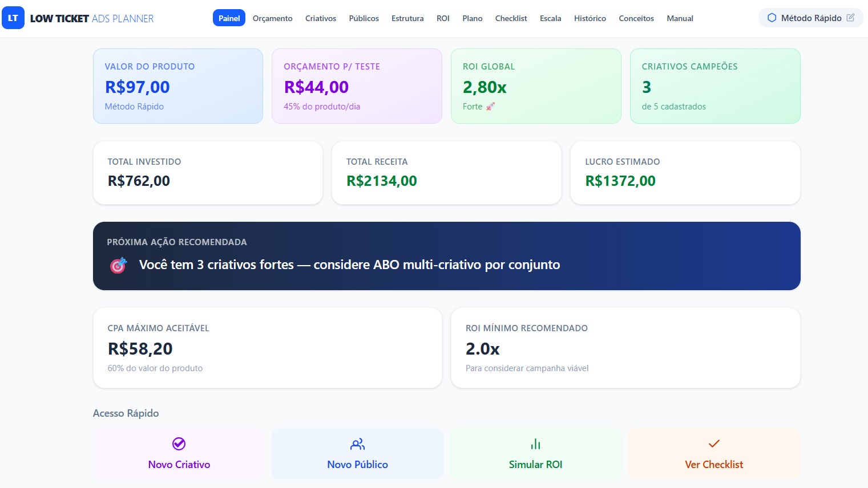
Task: Click the Método Rápido product button
Action: pyautogui.click(x=810, y=18)
